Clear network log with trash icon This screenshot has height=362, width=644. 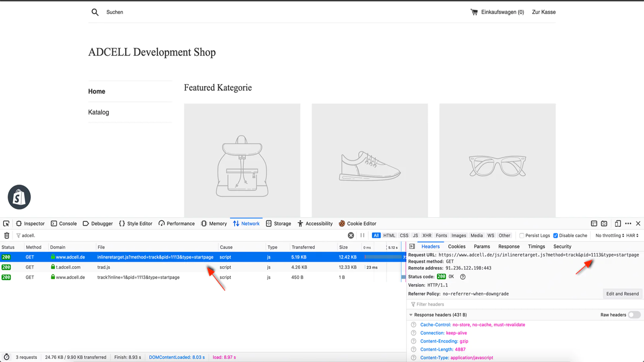click(x=7, y=235)
